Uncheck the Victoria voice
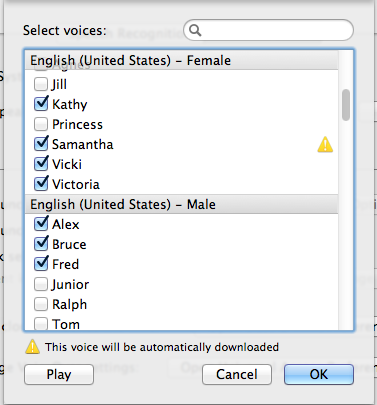This screenshot has height=405, width=377. coord(41,184)
